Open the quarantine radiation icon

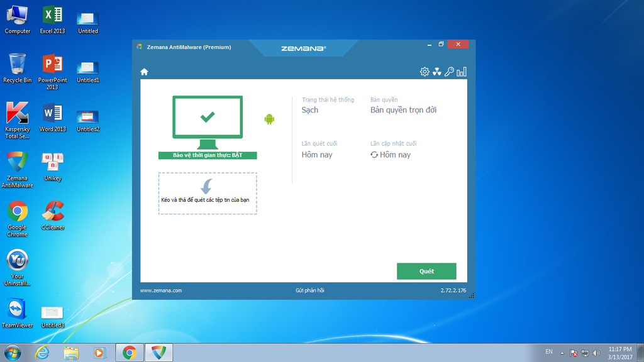tap(436, 72)
